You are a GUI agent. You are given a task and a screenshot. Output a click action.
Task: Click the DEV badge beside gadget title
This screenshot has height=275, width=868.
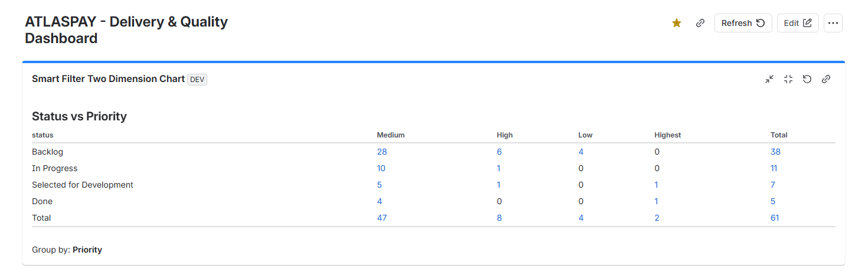pyautogui.click(x=197, y=80)
